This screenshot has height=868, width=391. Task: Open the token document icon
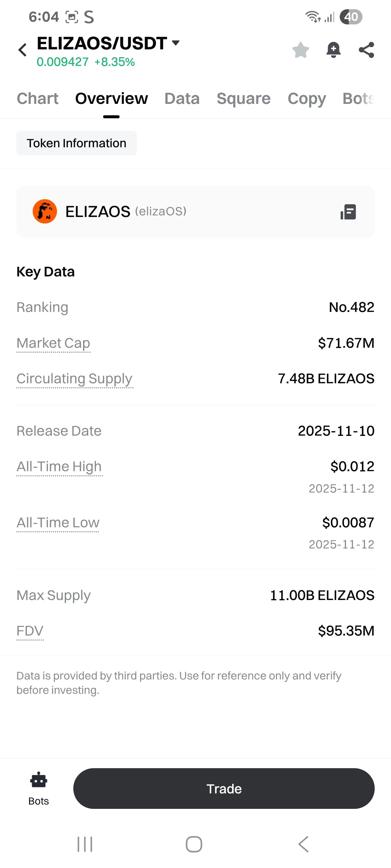coord(348,212)
